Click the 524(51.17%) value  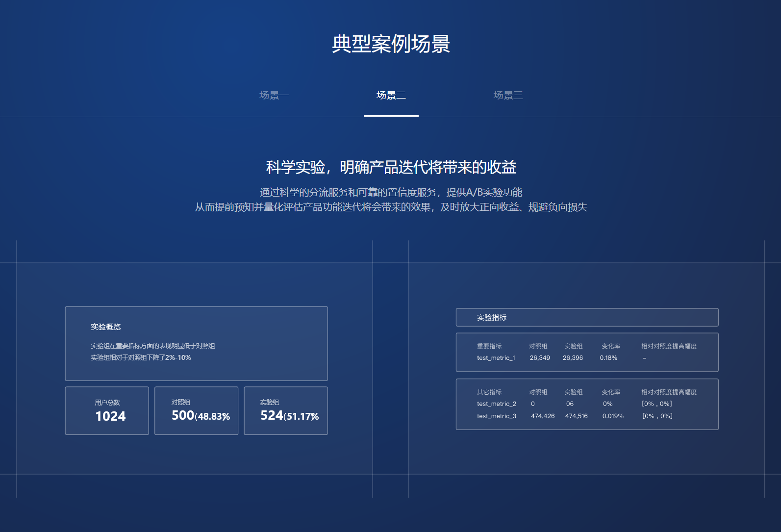pyautogui.click(x=289, y=416)
